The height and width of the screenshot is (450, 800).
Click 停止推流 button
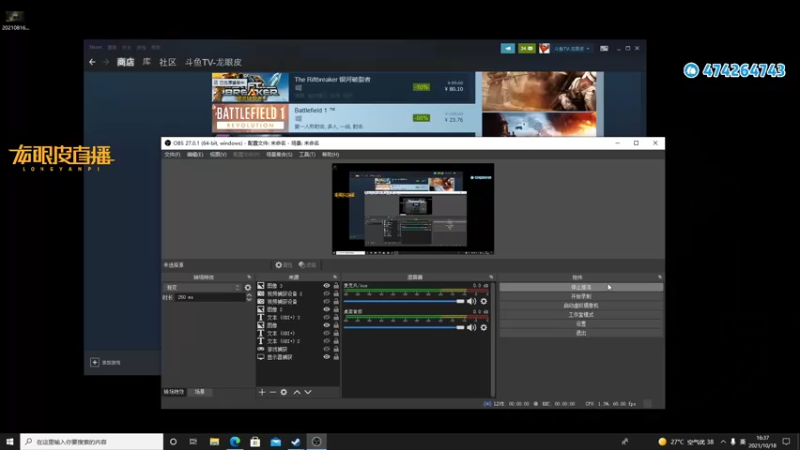581,287
